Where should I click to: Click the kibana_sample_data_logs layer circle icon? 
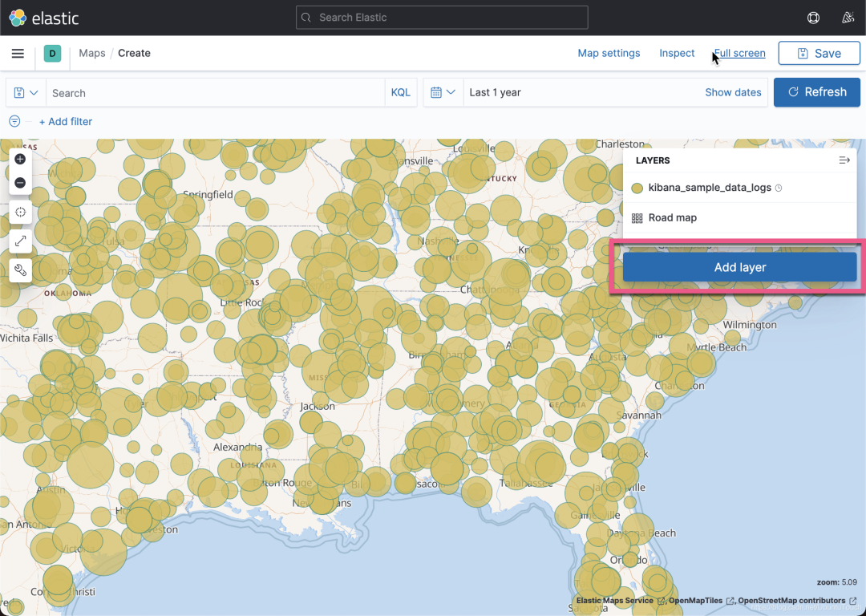click(x=637, y=188)
